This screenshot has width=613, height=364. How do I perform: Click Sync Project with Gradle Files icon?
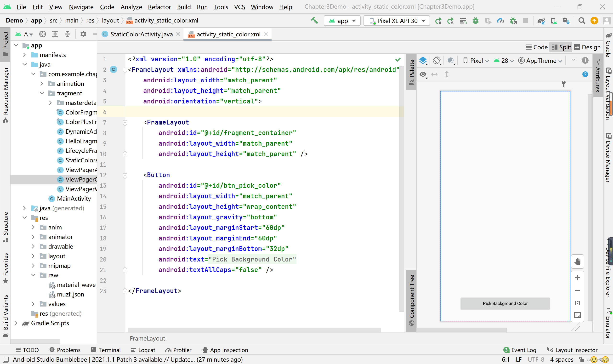541,21
